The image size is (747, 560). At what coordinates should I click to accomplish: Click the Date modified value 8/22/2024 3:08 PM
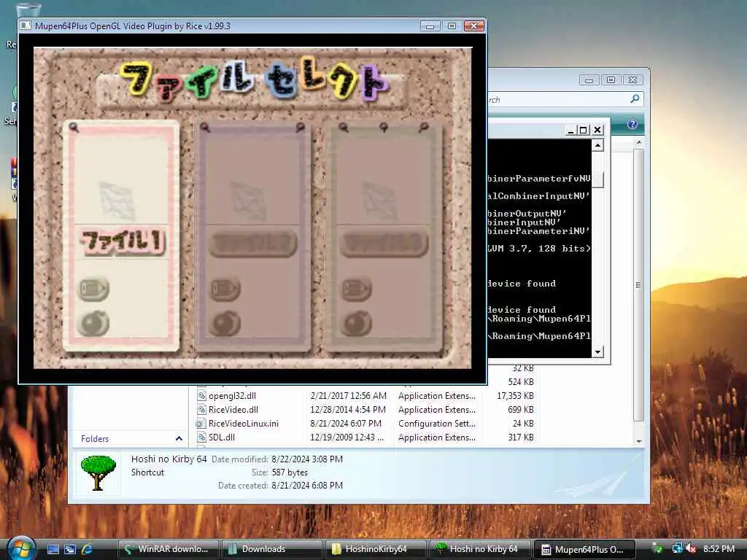[307, 459]
